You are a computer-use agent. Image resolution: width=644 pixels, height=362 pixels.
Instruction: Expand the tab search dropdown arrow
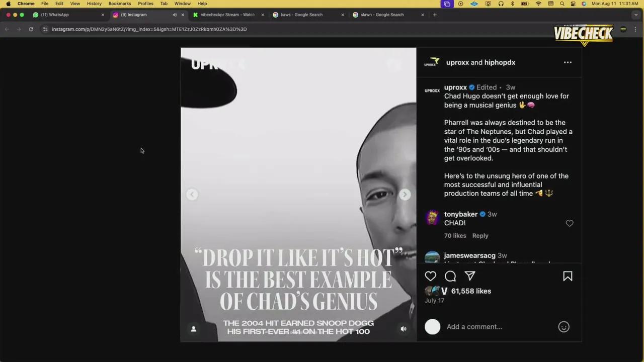coord(636,15)
